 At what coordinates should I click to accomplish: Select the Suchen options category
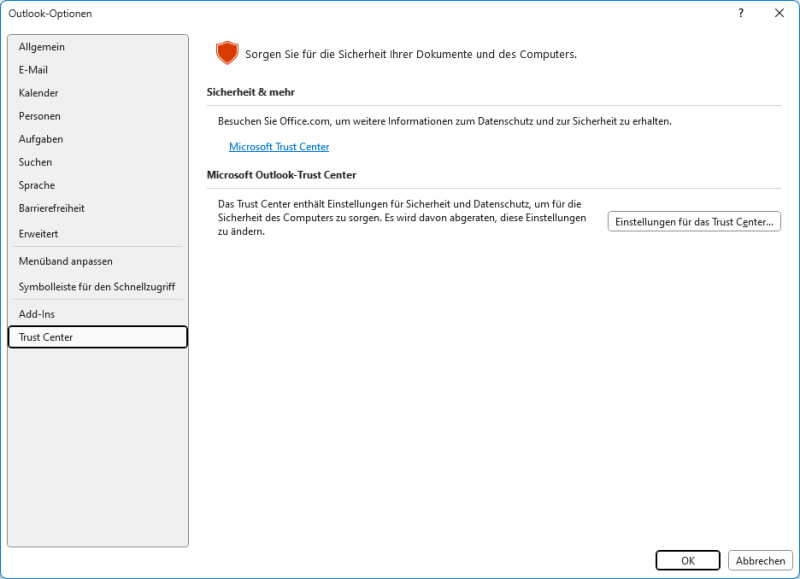coord(36,162)
